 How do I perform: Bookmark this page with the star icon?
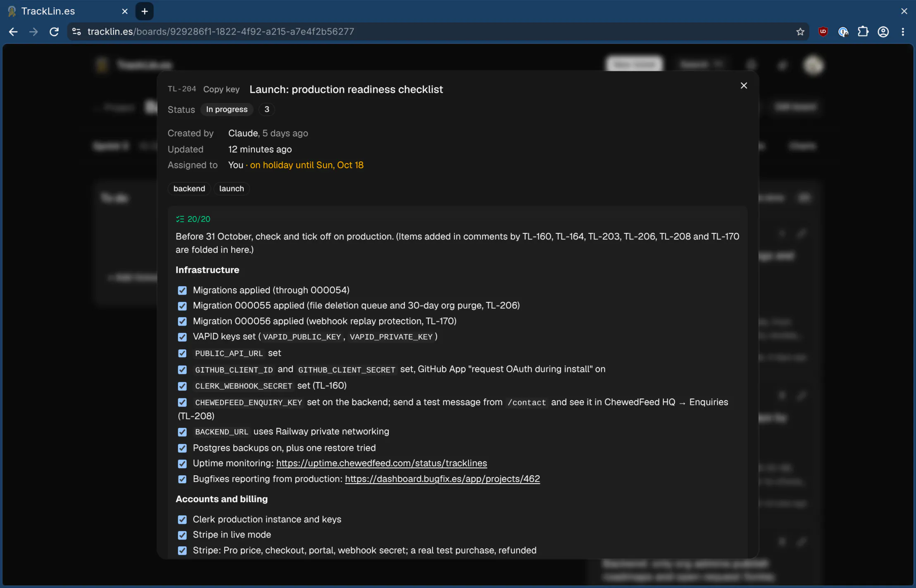[800, 32]
